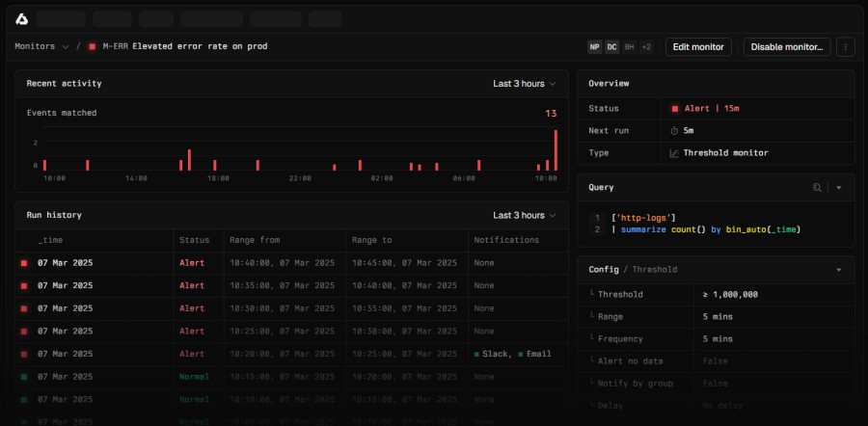Click the Slack notification entry
The image size is (868, 426).
493,354
